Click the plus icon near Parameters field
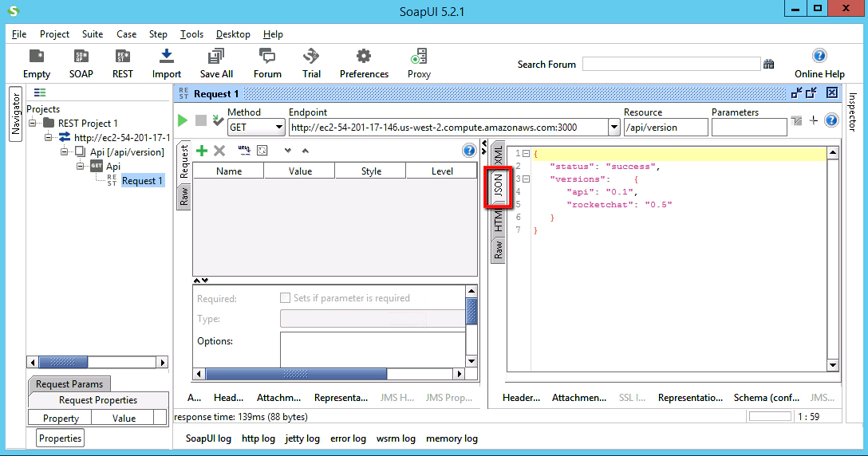Viewport: 868px width, 456px height. (813, 120)
